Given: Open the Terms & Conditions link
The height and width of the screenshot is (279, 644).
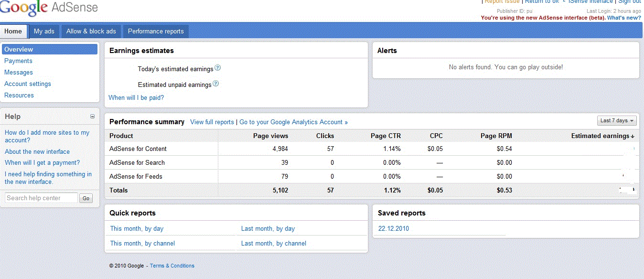Looking at the screenshot, I should pos(172,266).
